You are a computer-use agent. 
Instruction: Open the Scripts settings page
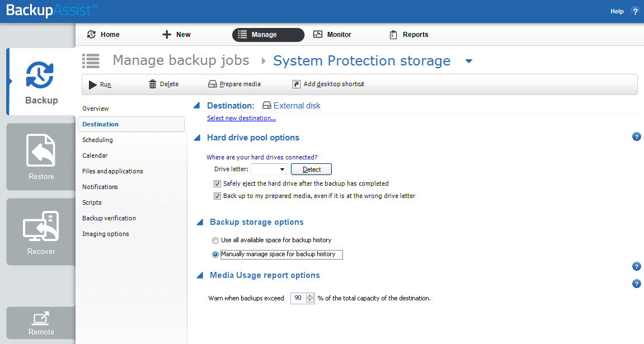(92, 202)
